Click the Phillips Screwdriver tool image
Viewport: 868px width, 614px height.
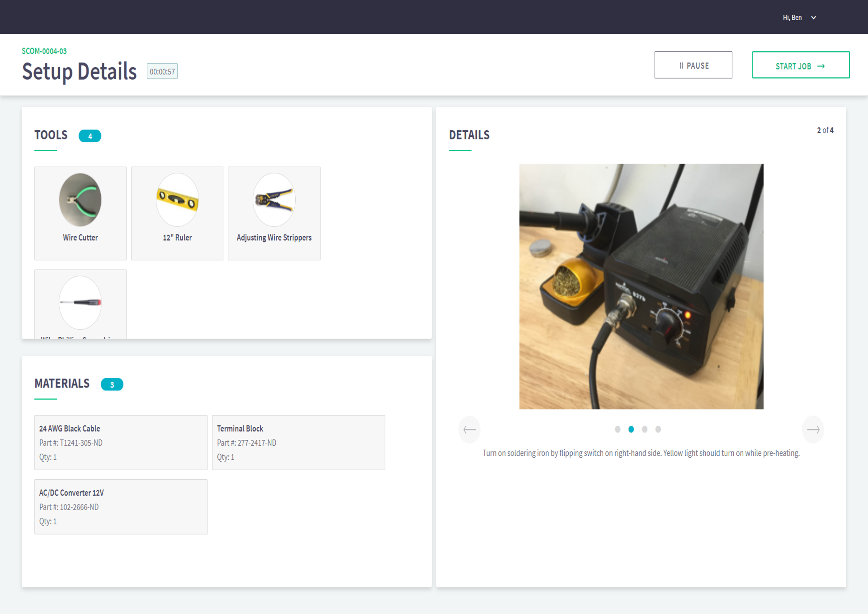(80, 302)
